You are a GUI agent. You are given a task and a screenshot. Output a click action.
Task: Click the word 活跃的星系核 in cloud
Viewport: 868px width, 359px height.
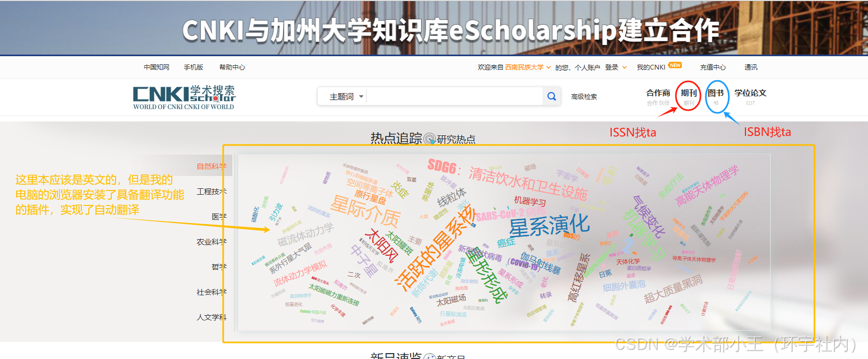(x=435, y=248)
